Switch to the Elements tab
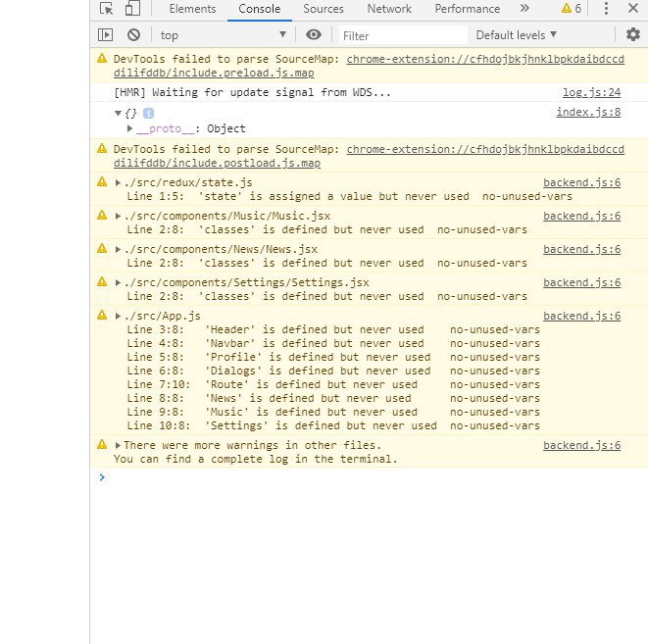 pyautogui.click(x=192, y=9)
